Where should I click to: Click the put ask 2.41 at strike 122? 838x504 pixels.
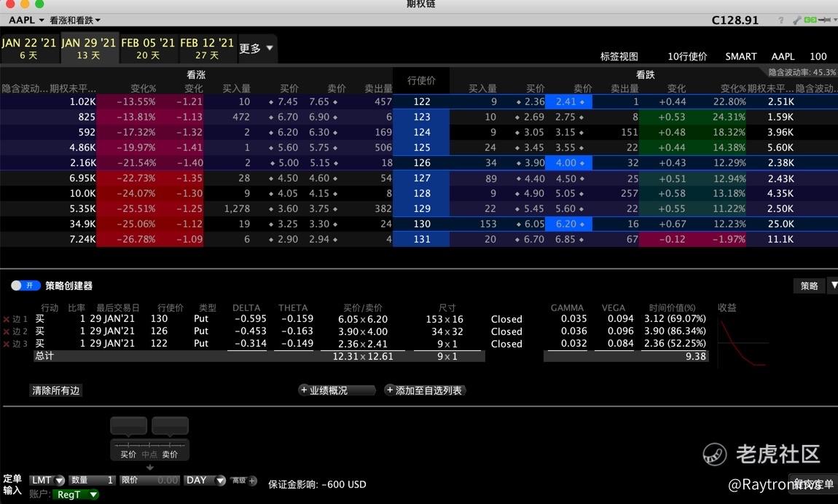tap(569, 102)
